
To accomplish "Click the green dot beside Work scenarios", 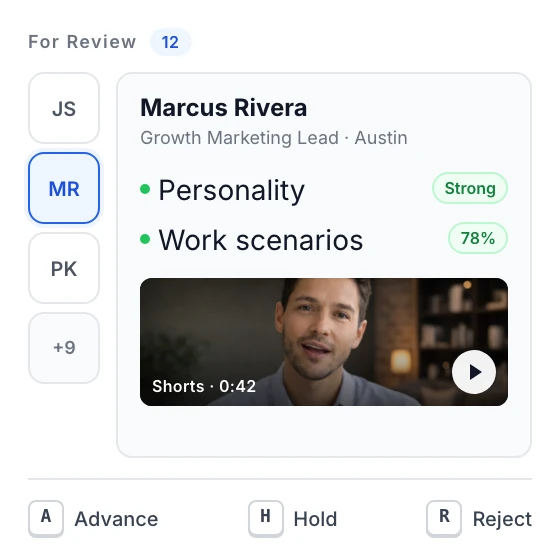I will (145, 239).
